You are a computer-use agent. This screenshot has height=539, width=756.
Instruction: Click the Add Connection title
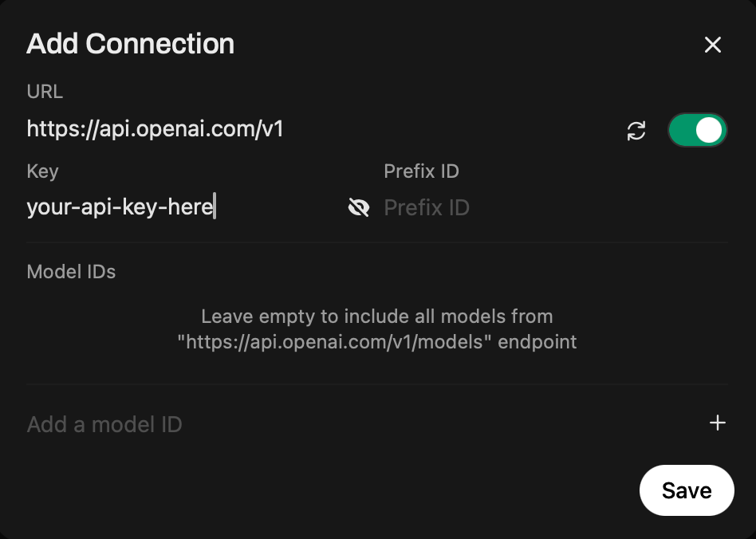point(130,44)
